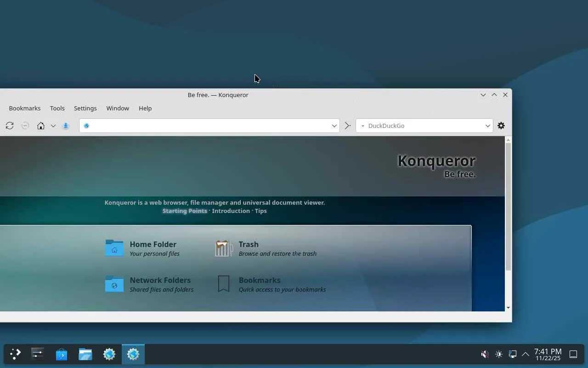Image resolution: width=588 pixels, height=368 pixels.
Task: Open the Tools menu
Action: coord(57,108)
